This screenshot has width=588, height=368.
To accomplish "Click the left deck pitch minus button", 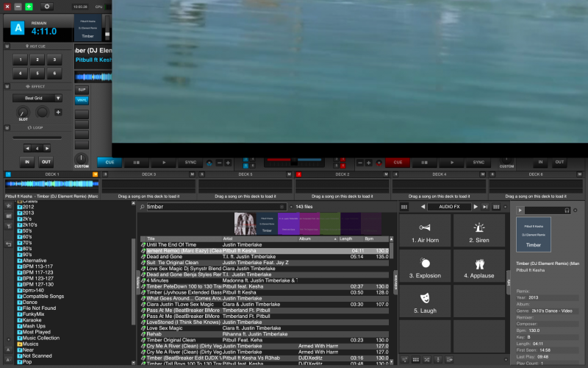I will click(219, 163).
